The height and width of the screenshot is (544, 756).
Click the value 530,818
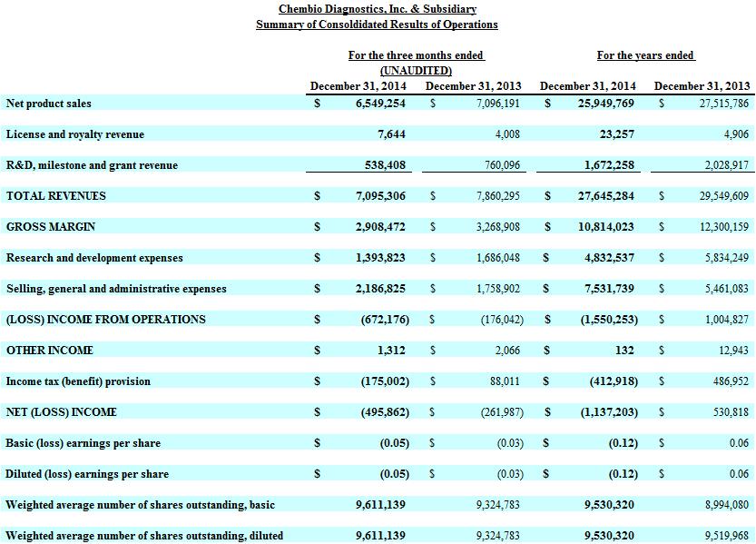click(x=731, y=411)
